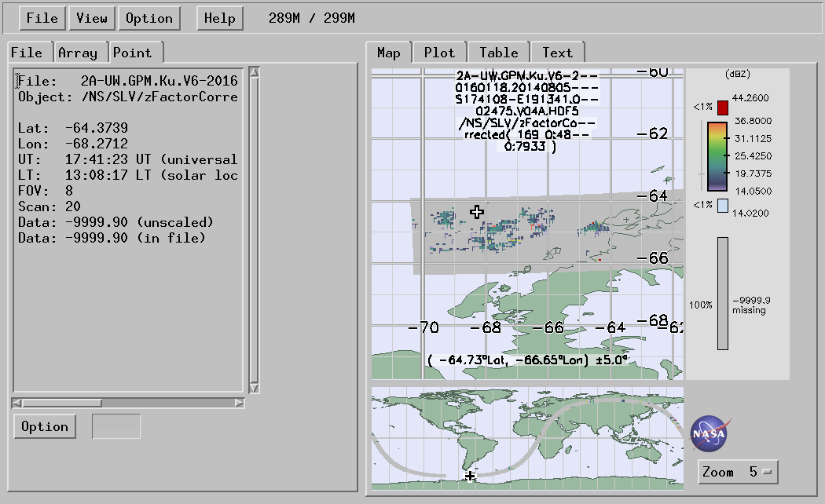Click the rainbow dBZ color scale bar
The height and width of the screenshot is (504, 825).
(718, 156)
